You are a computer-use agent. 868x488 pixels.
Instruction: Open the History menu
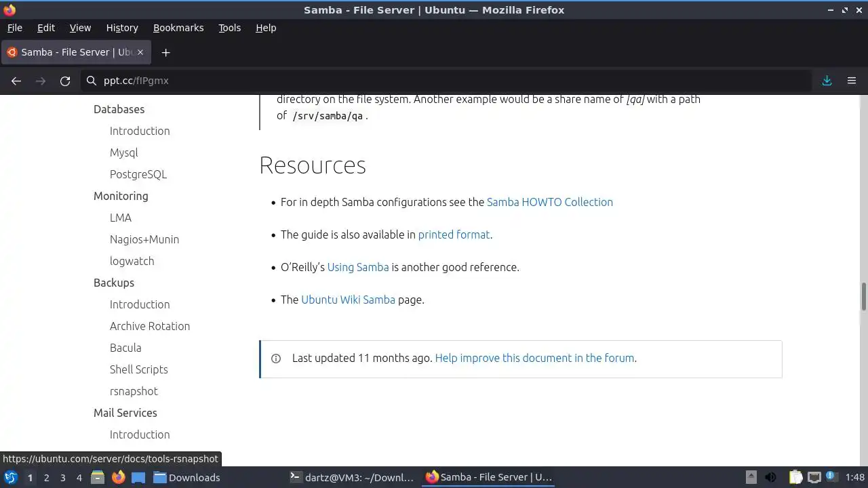[x=122, y=28]
